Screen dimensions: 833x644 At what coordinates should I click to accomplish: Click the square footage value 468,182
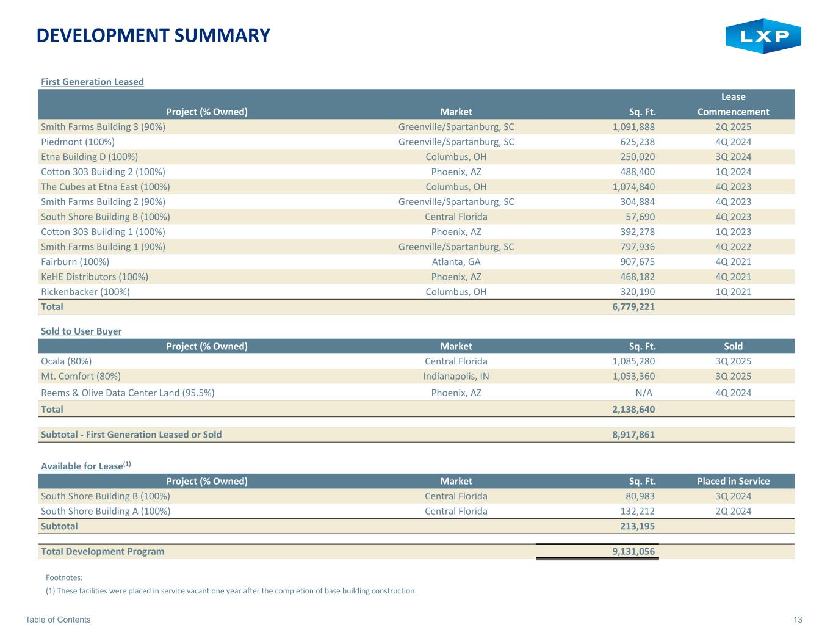(x=637, y=277)
